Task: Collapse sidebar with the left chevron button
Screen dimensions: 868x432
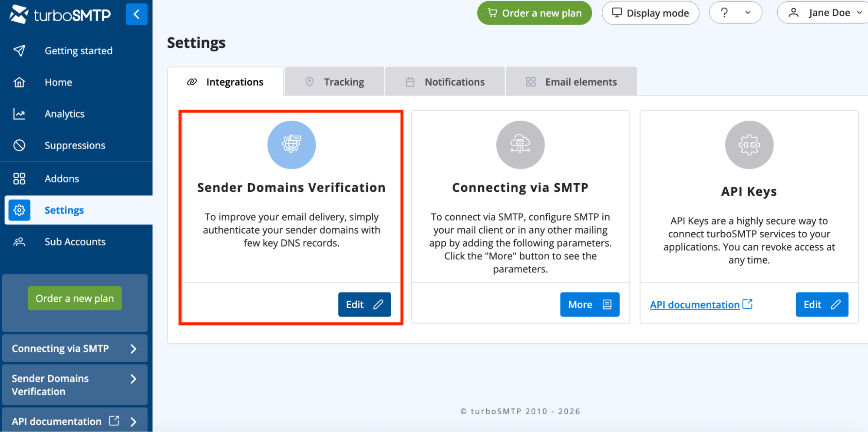Action: pyautogui.click(x=136, y=14)
